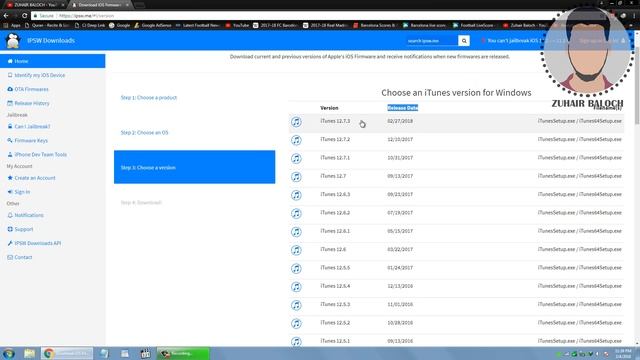Click the iTunes 12.7.2 music note icon
Viewport: 640px width, 360px height.
click(296, 140)
